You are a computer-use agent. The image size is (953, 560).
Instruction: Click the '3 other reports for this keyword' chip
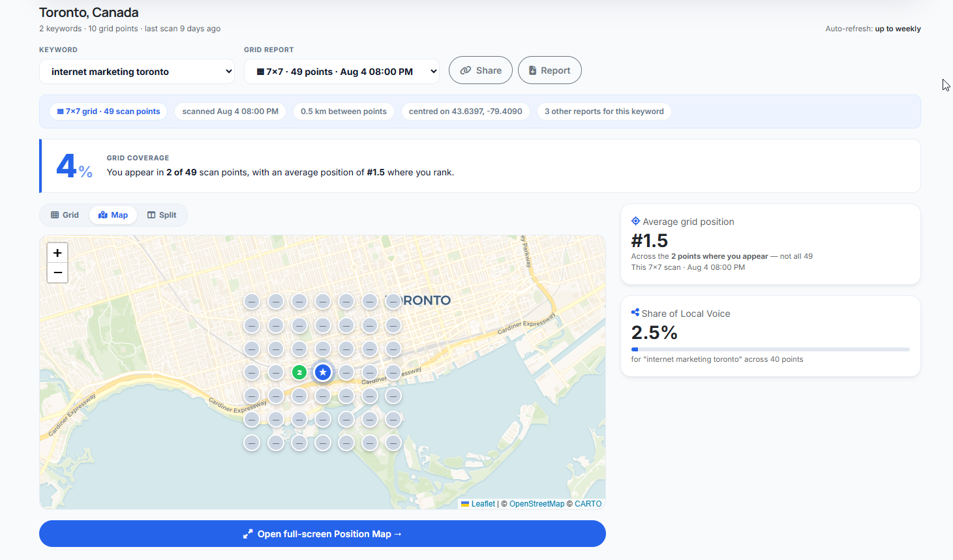click(604, 111)
